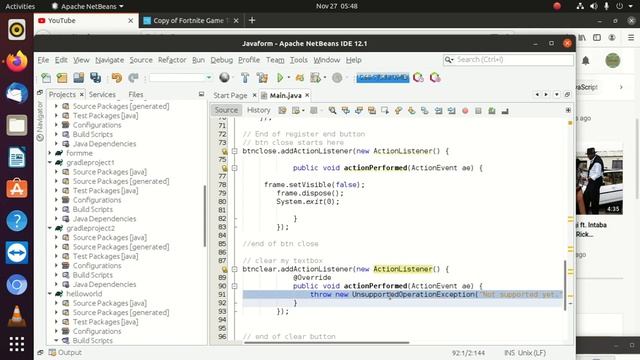
Task: Click the Last Edit icon beside History
Action: (x=282, y=111)
